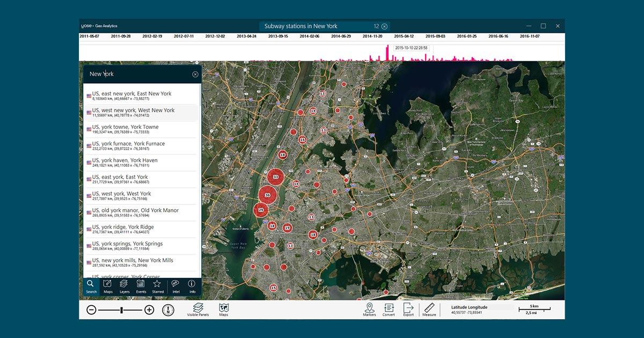
Task: Activate the Measure tool
Action: tap(429, 310)
